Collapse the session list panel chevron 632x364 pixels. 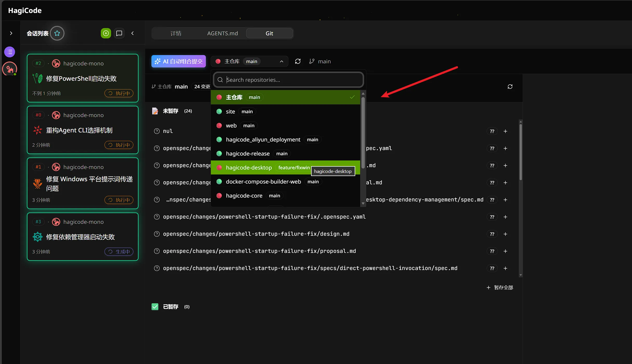132,33
